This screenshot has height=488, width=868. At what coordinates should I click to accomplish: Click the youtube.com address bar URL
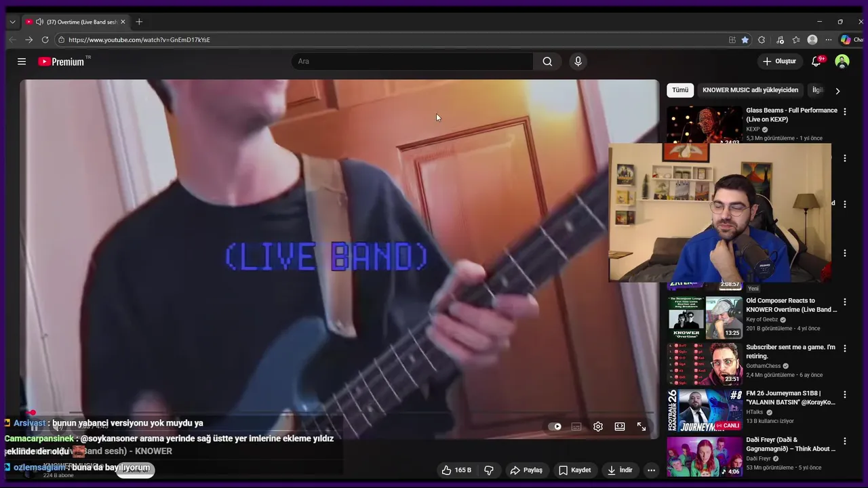[139, 40]
